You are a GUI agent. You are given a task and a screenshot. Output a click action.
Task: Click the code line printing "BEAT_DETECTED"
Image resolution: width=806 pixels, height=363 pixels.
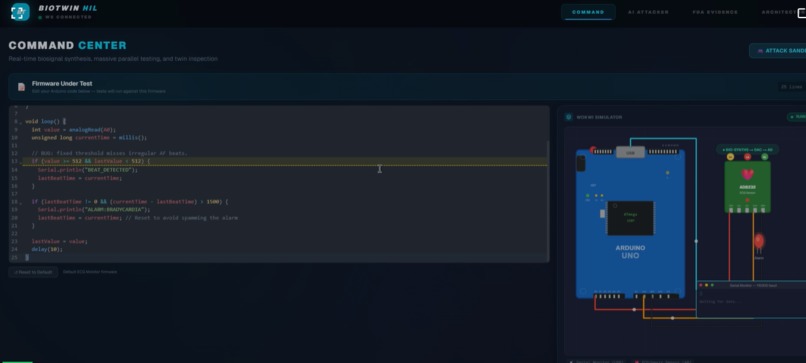pyautogui.click(x=88, y=170)
